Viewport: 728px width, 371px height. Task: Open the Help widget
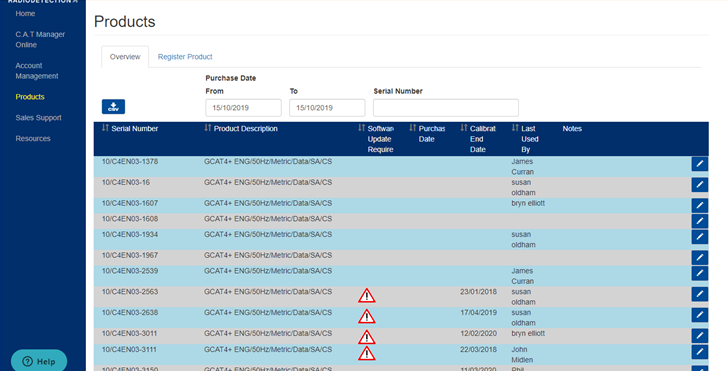39,361
